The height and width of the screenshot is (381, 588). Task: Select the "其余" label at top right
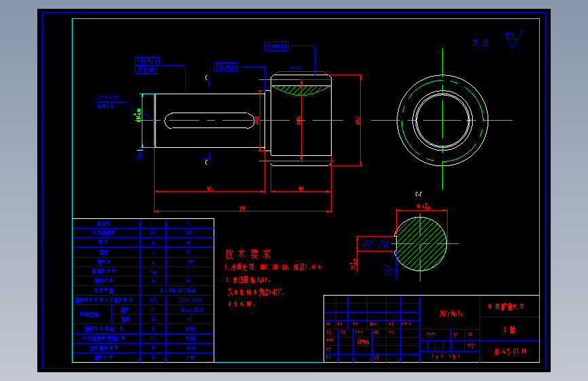(480, 43)
